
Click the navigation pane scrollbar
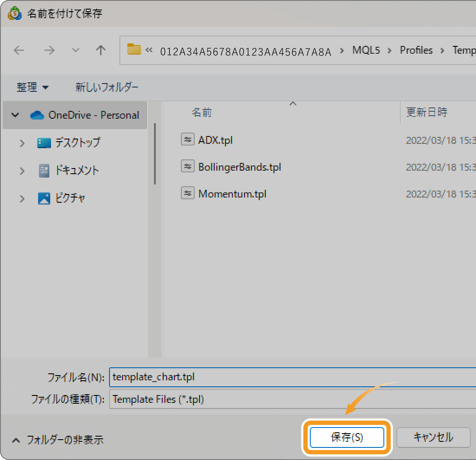pyautogui.click(x=155, y=153)
